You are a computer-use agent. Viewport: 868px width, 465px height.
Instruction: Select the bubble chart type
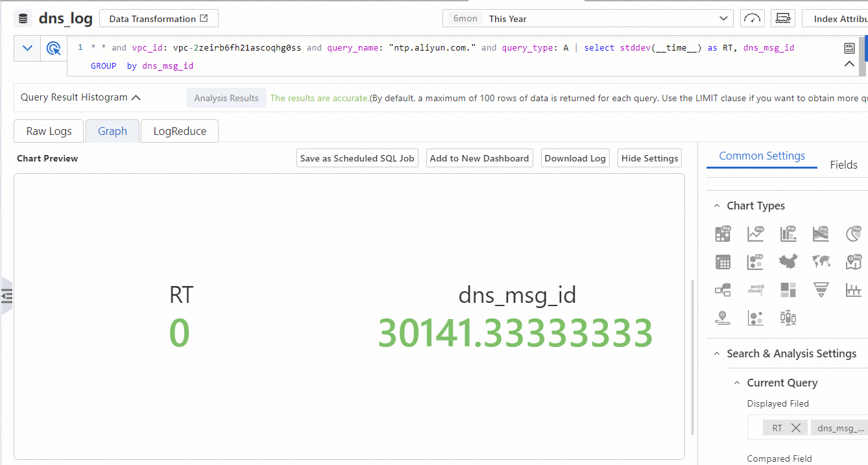pos(756,318)
